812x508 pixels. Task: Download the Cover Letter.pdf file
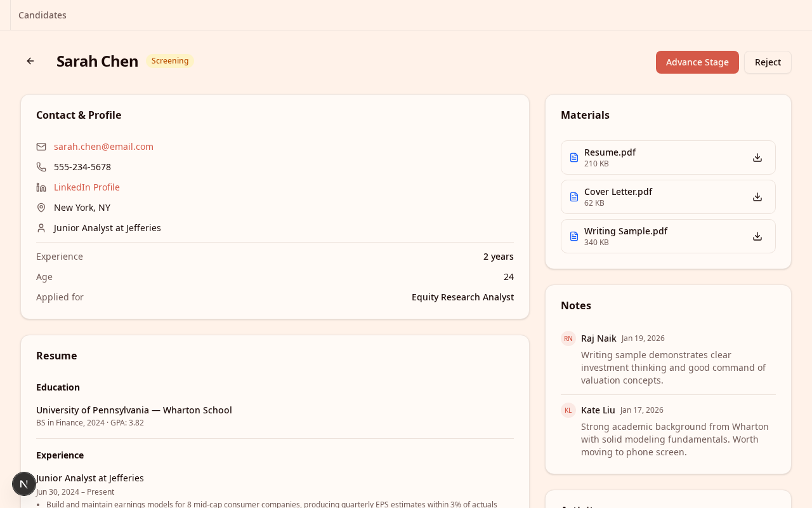[757, 197]
